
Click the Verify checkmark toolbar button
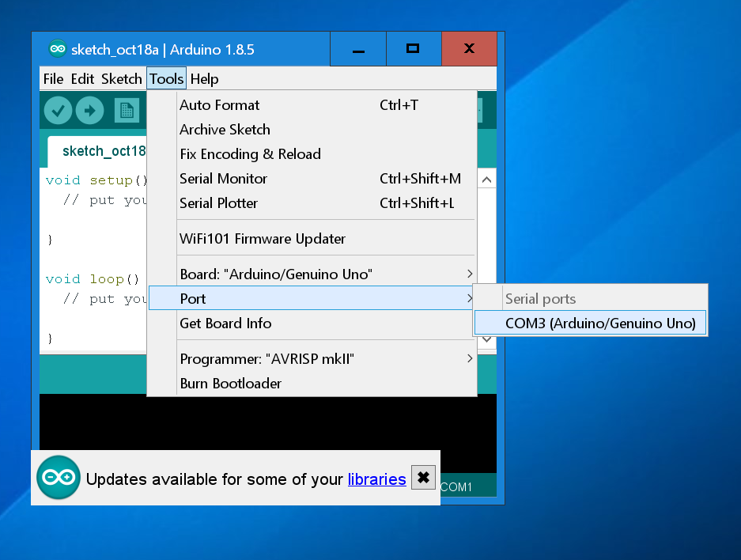[58, 111]
